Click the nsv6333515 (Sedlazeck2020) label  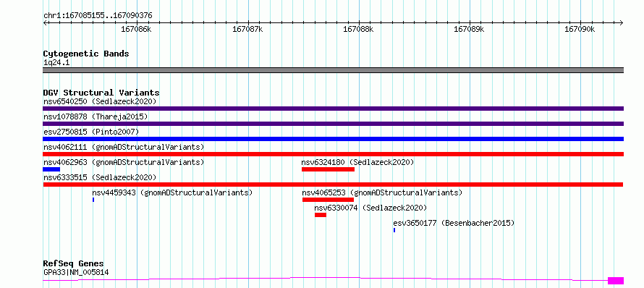tap(100, 177)
